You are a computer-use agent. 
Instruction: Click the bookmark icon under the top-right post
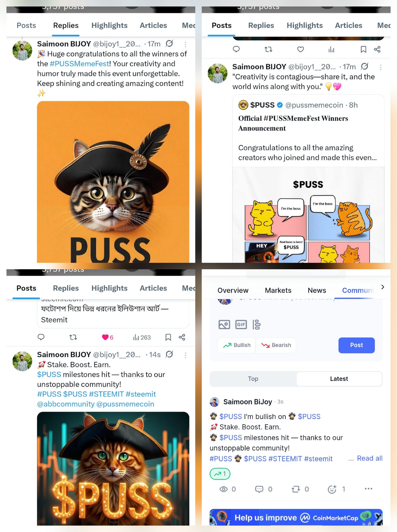(x=363, y=49)
